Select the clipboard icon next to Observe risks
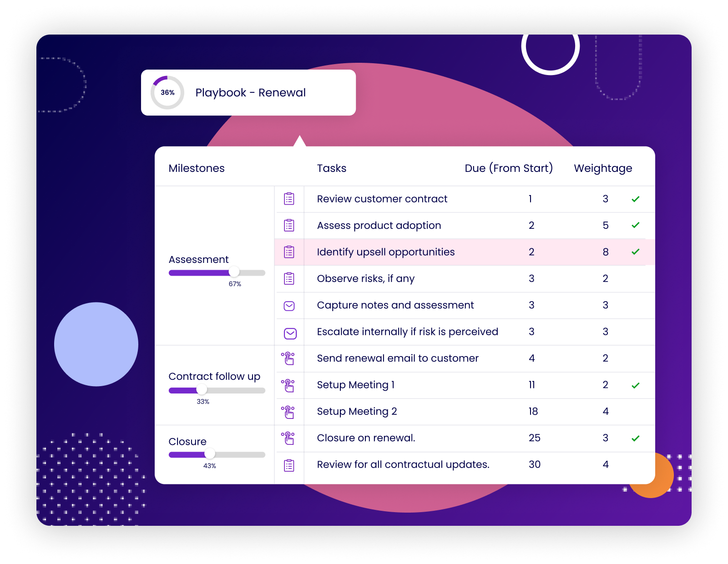 pyautogui.click(x=288, y=278)
